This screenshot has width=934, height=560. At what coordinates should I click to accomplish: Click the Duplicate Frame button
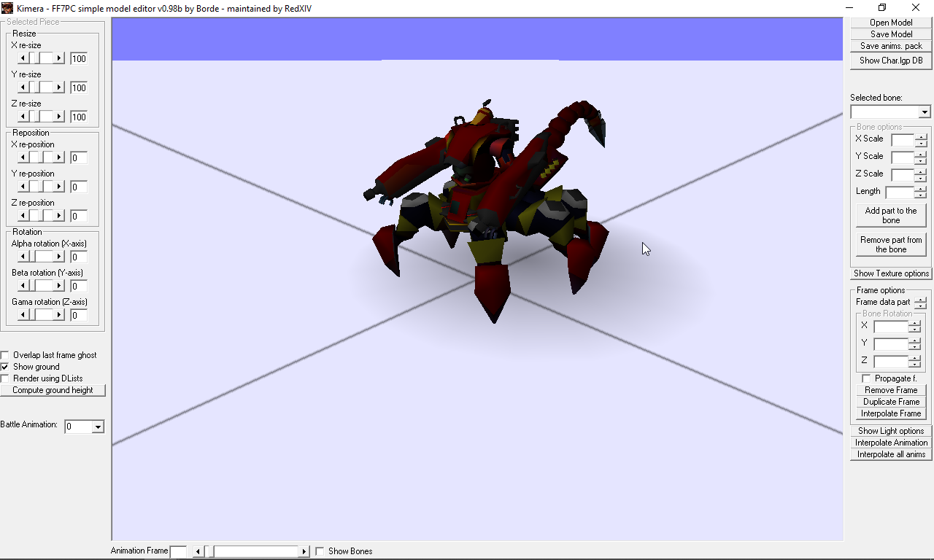(891, 402)
